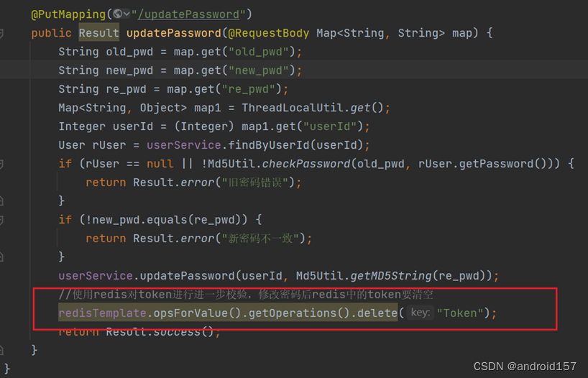Screen dimensions: 588x378
Task: Click the redisTemplate variable
Action: (x=102, y=313)
